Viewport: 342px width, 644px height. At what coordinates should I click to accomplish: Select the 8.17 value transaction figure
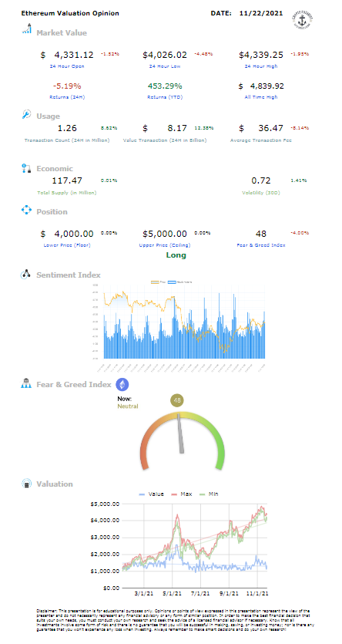point(176,129)
